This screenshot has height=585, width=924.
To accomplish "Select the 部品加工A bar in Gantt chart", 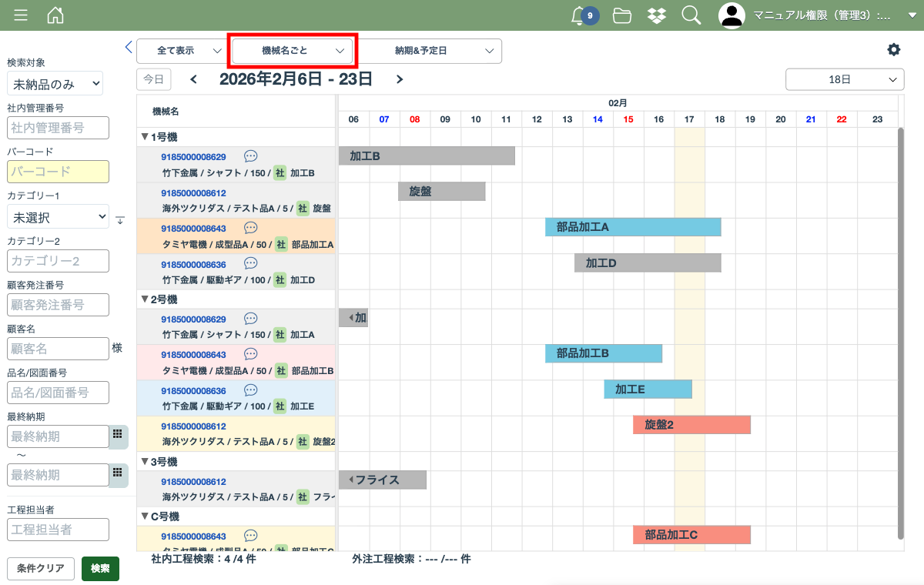I will click(x=633, y=227).
